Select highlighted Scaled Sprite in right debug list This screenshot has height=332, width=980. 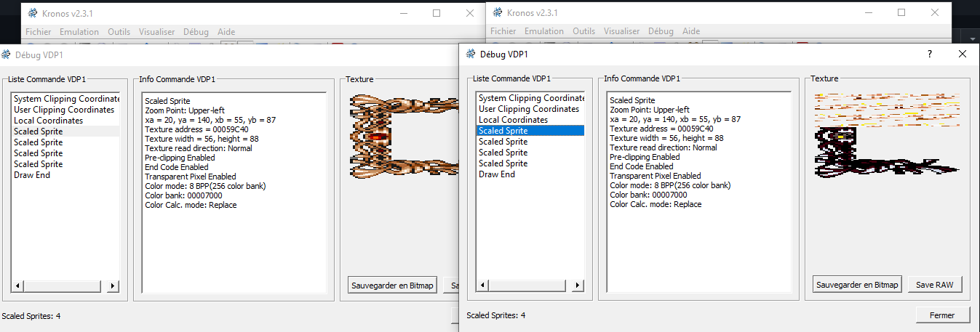click(531, 131)
